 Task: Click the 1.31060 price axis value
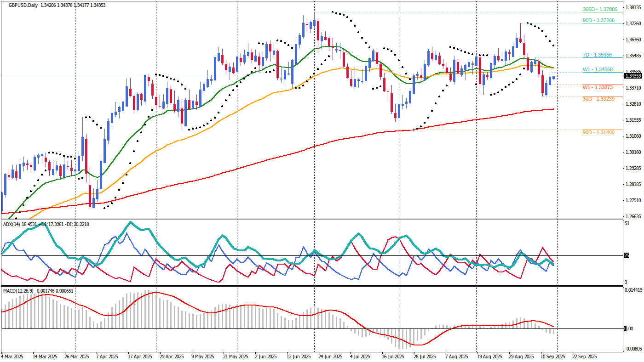(x=633, y=136)
